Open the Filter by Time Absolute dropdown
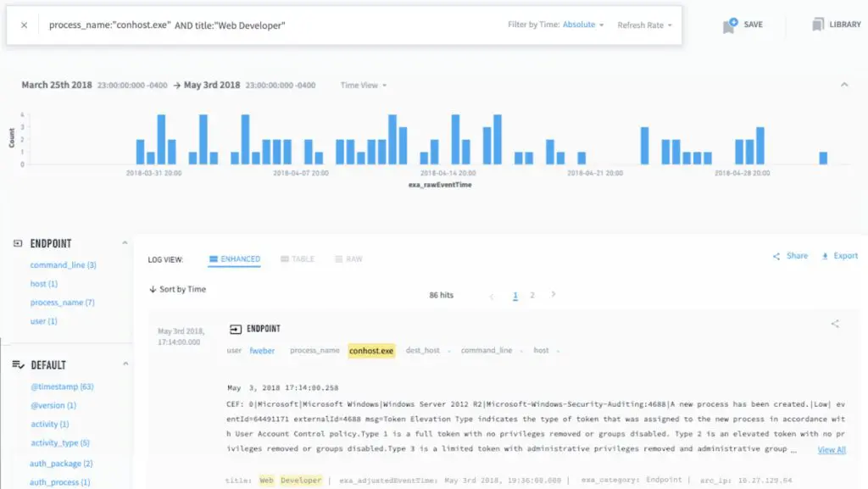The height and width of the screenshot is (489, 868). click(x=583, y=25)
